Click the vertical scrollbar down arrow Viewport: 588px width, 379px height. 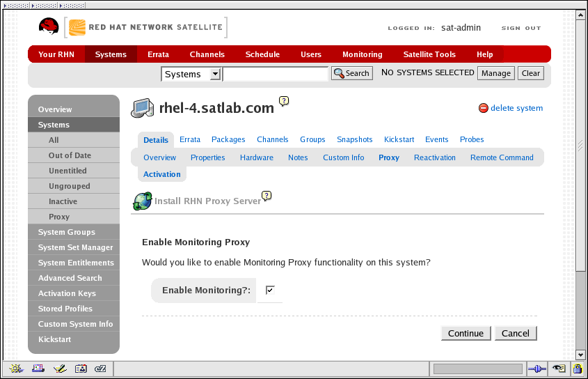tap(580, 355)
